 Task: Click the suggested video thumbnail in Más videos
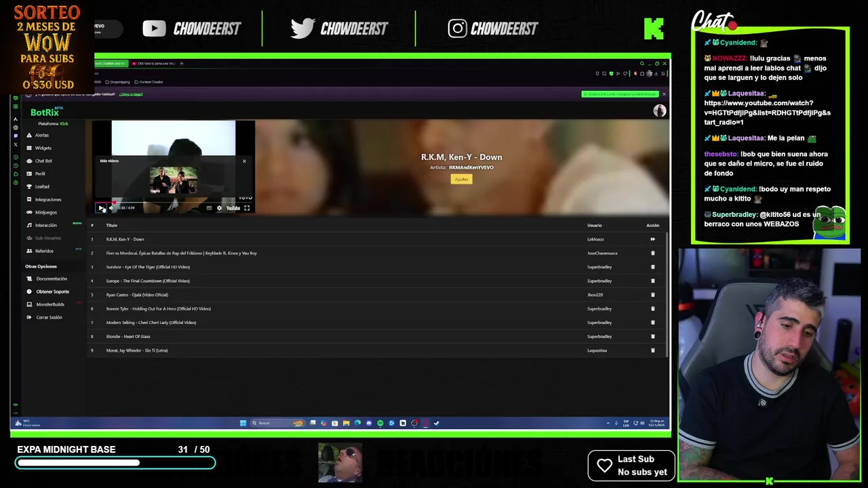173,181
